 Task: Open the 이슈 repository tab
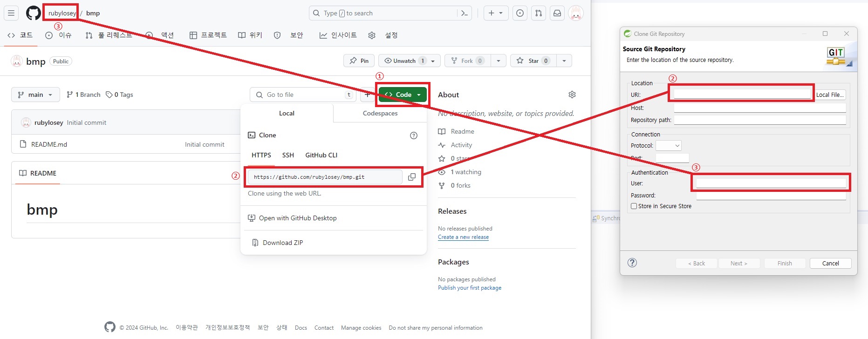(x=58, y=35)
